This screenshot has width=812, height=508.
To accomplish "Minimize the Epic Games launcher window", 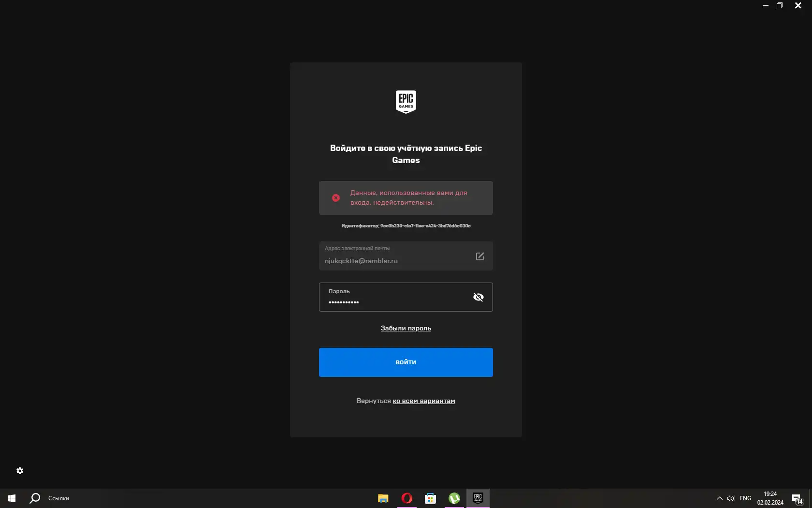I will click(x=766, y=5).
